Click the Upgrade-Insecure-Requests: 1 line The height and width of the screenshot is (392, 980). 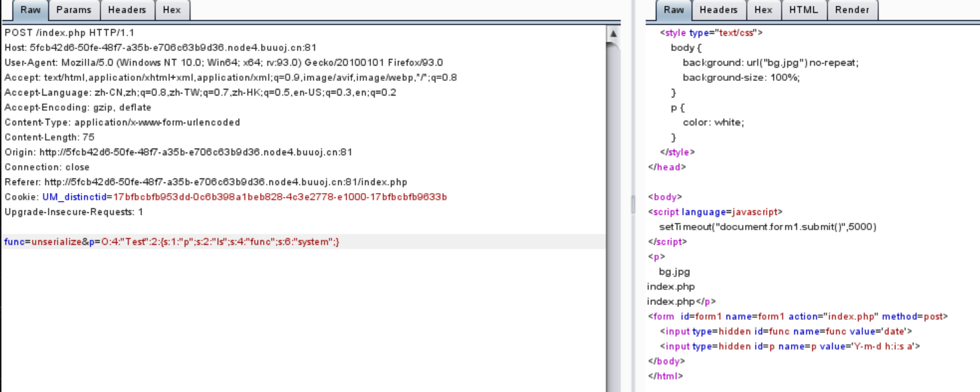[74, 212]
